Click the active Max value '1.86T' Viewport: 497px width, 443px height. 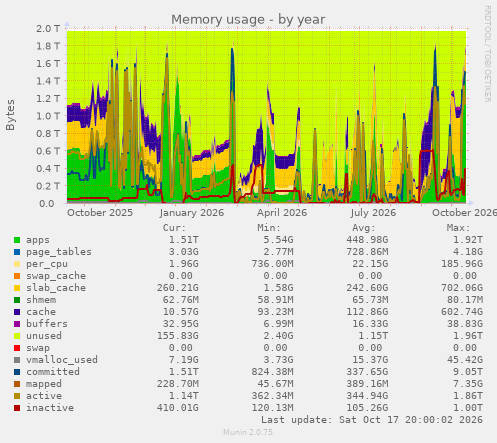click(468, 396)
